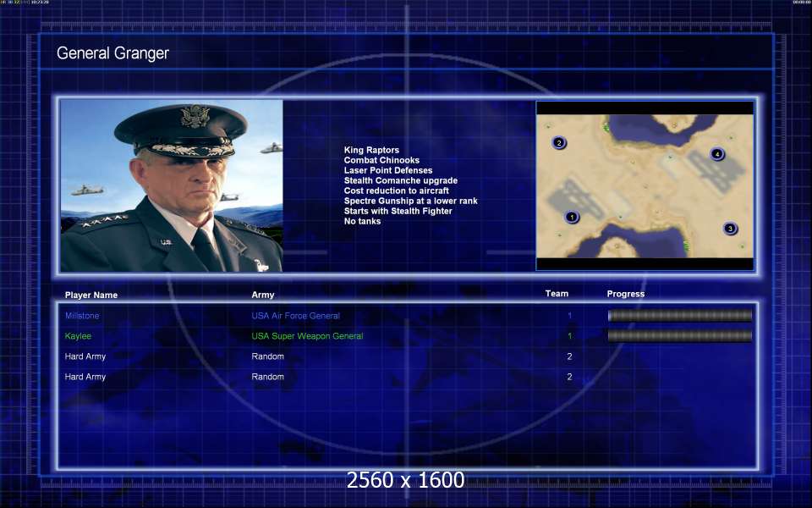Click the 'Progress' column header
The height and width of the screenshot is (508, 812).
pyautogui.click(x=626, y=294)
